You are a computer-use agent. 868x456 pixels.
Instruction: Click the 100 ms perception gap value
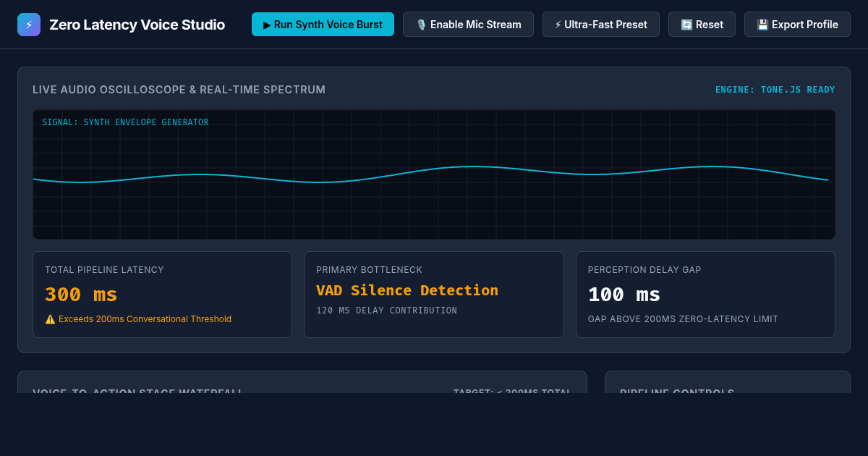click(624, 295)
